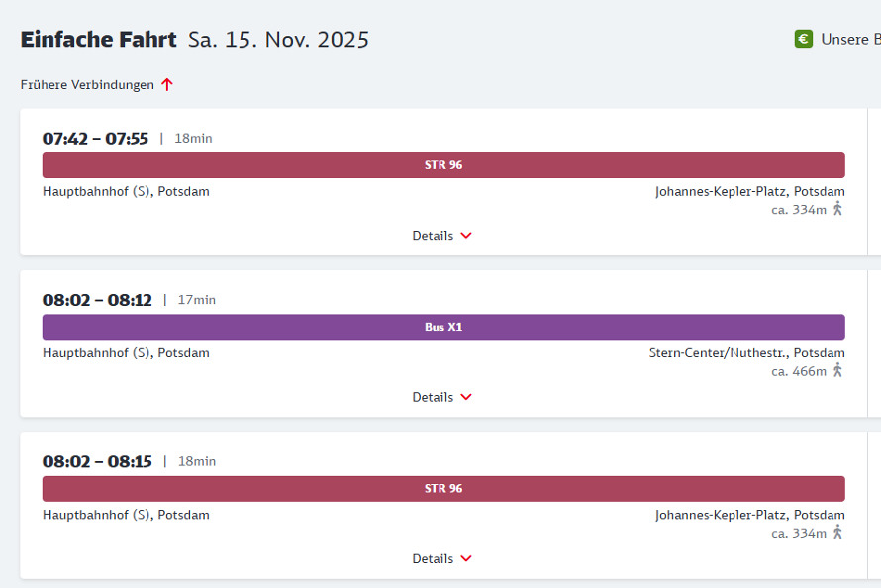881x588 pixels.
Task: Click Hauptbahnhof (S) origin of Bus X1 trip
Action: tap(126, 353)
